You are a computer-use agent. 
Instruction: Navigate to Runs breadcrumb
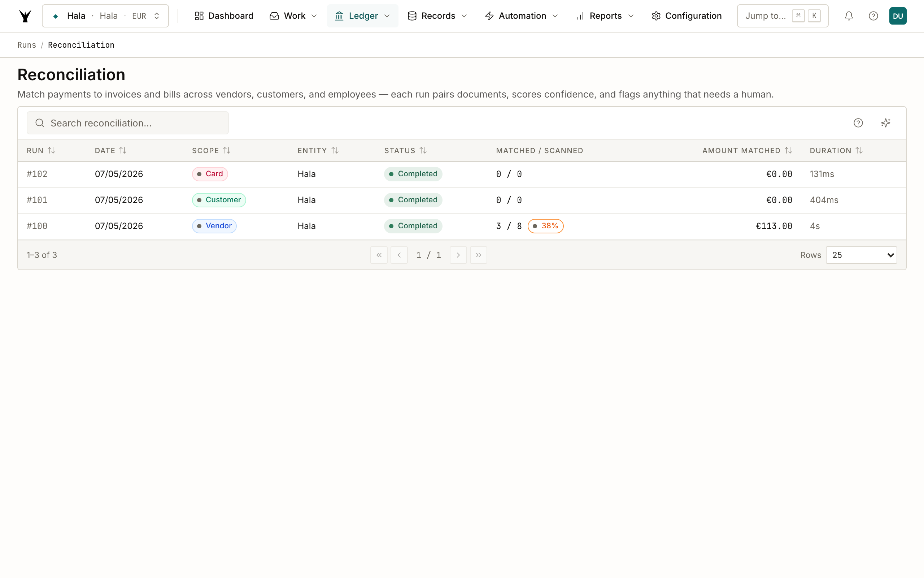(x=27, y=45)
